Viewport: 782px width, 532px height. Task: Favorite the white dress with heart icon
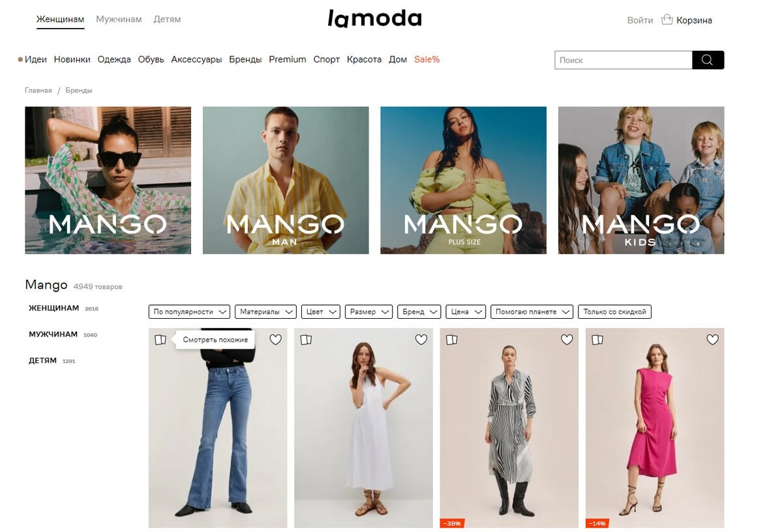coord(421,340)
